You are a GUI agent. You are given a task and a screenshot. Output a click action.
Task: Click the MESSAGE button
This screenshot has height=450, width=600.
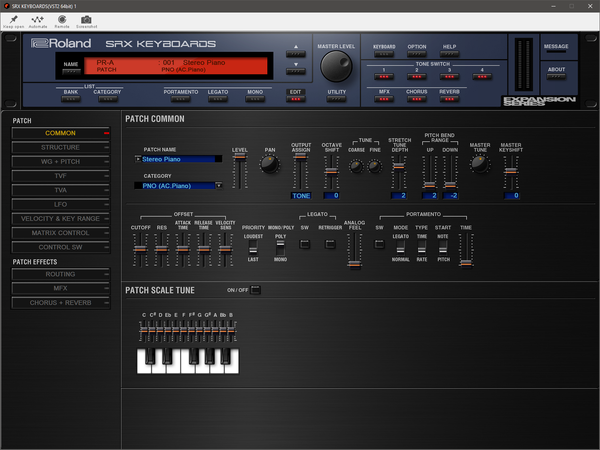coord(556,51)
